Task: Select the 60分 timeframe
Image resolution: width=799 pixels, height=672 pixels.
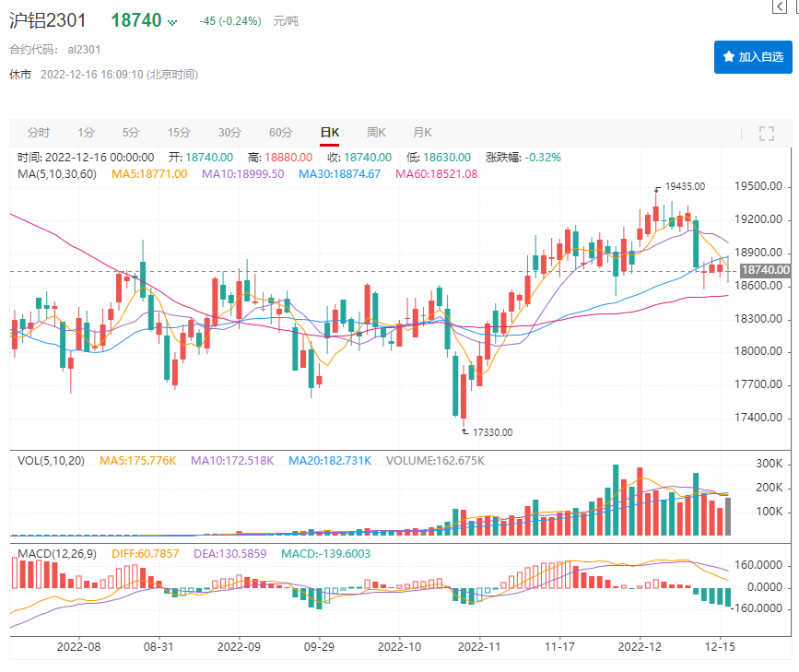Action: tap(280, 133)
